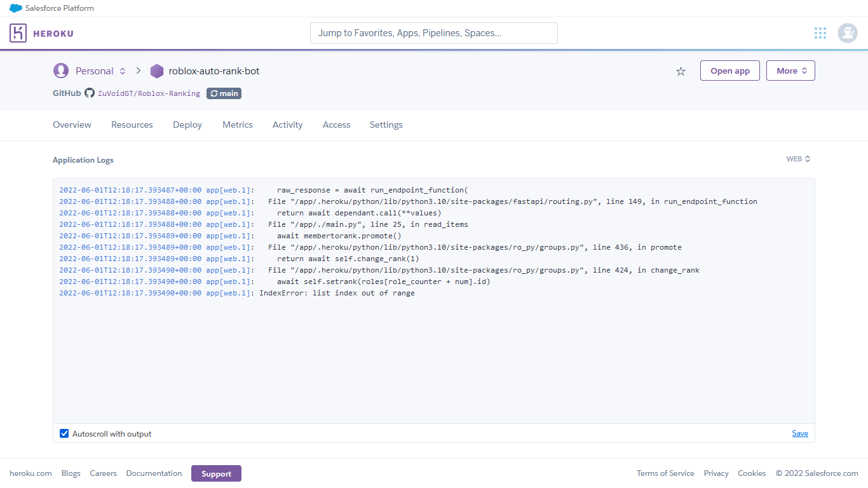Image resolution: width=868 pixels, height=488 pixels.
Task: Click the IndexError: list index out of range line
Action: pos(237,293)
